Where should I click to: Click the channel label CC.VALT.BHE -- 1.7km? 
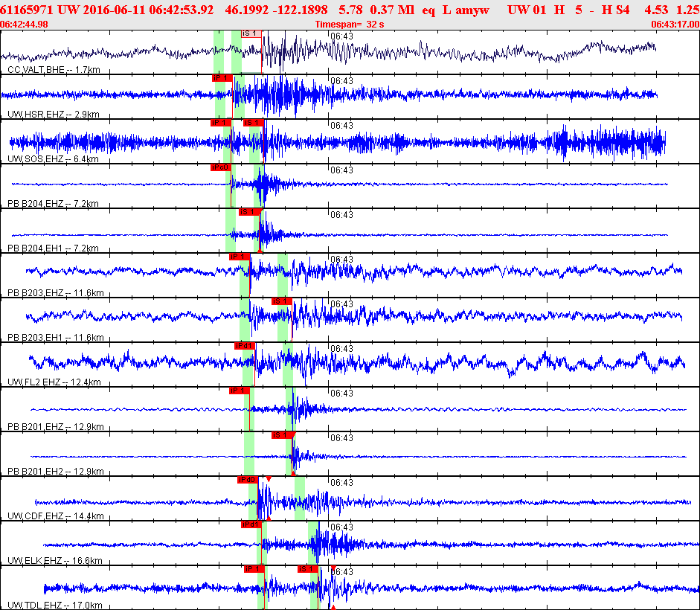point(54,70)
